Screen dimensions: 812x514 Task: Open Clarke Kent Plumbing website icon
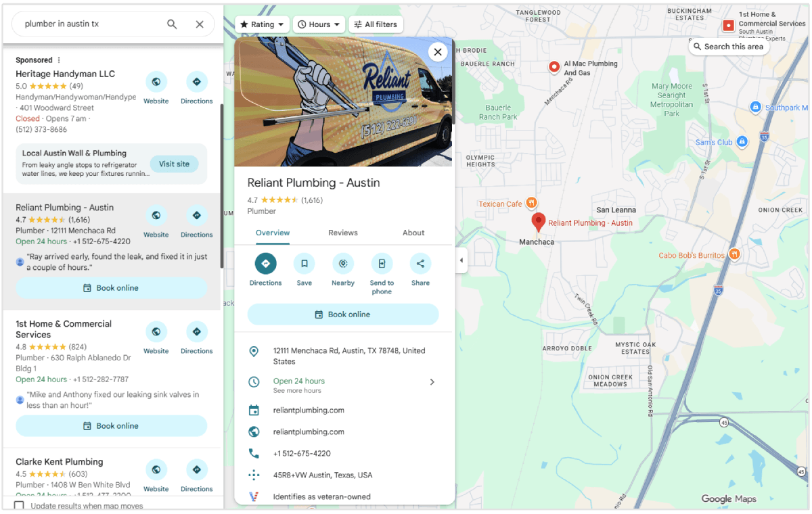pyautogui.click(x=156, y=470)
